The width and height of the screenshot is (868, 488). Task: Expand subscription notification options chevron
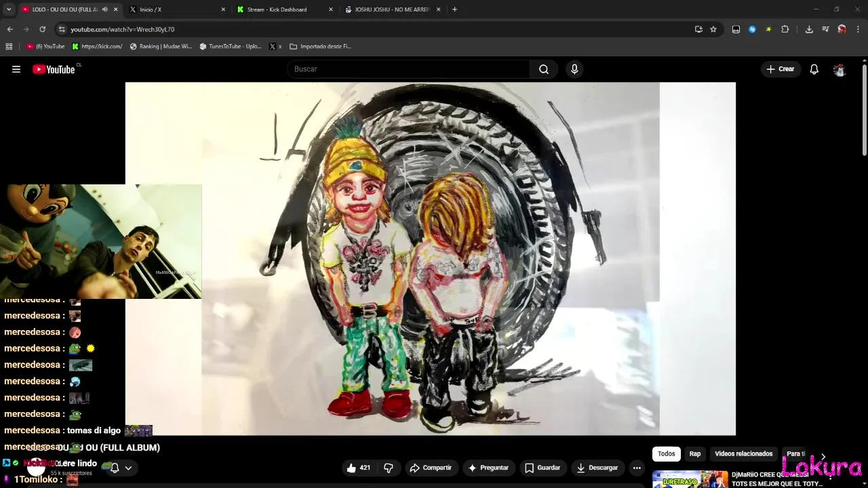pyautogui.click(x=127, y=468)
